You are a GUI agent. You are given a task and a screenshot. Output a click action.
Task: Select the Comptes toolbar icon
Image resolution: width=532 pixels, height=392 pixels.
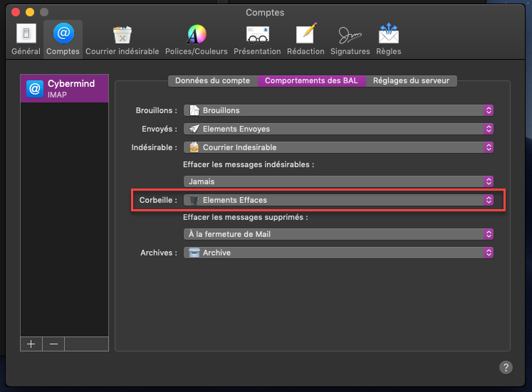tap(63, 39)
